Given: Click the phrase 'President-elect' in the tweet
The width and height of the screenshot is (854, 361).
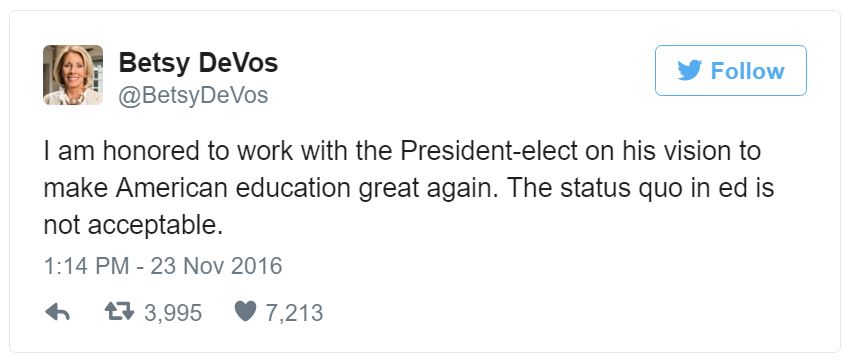Looking at the screenshot, I should click(x=489, y=151).
